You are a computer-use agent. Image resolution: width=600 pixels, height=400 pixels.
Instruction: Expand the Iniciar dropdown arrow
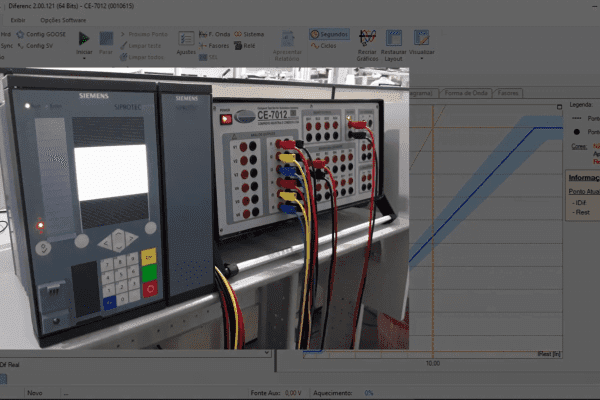[84, 58]
